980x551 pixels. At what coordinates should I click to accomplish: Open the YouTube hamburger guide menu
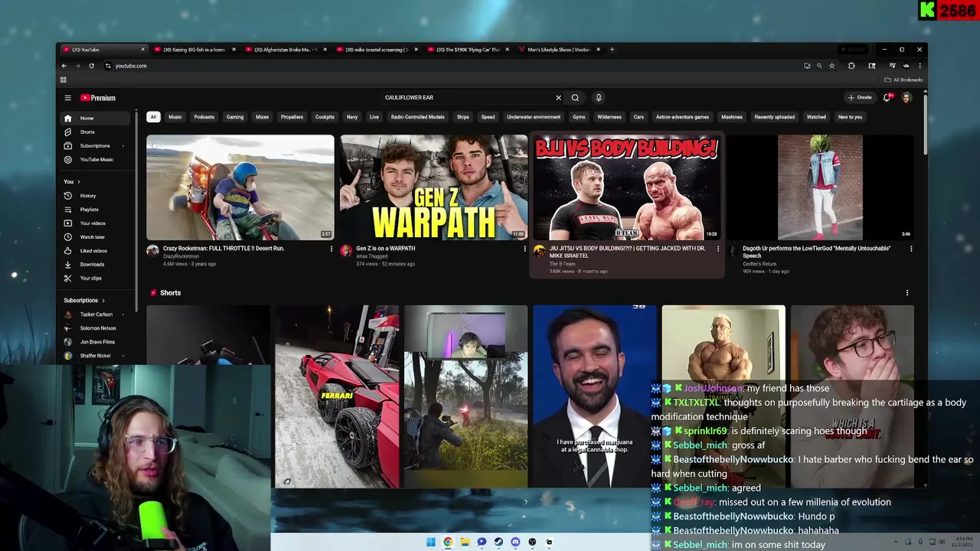(x=67, y=98)
